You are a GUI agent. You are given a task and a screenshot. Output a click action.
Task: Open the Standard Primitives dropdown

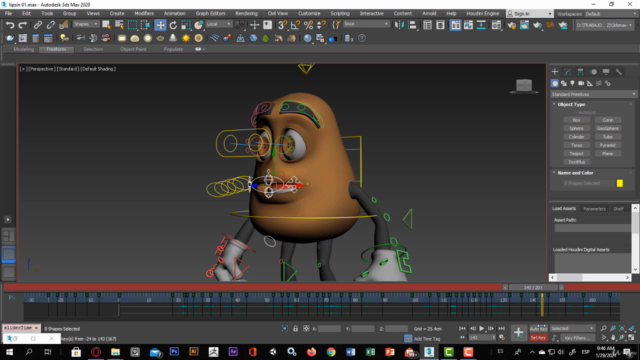[x=593, y=94]
